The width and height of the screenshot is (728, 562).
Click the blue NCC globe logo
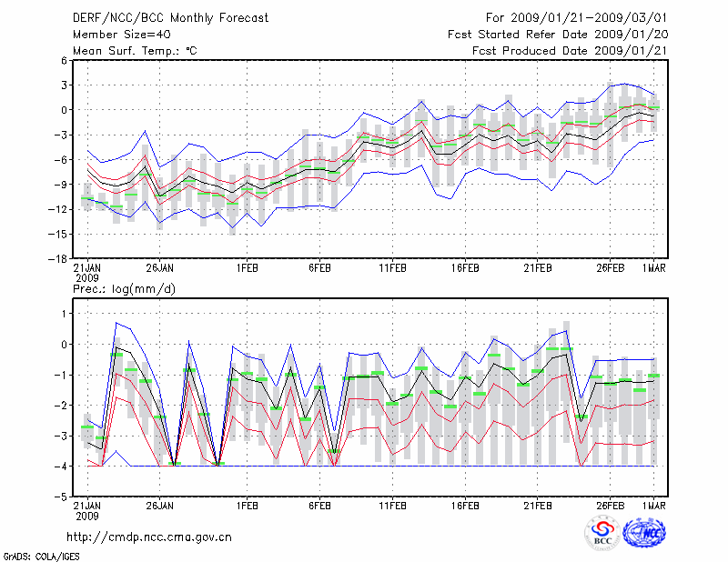[x=643, y=533]
